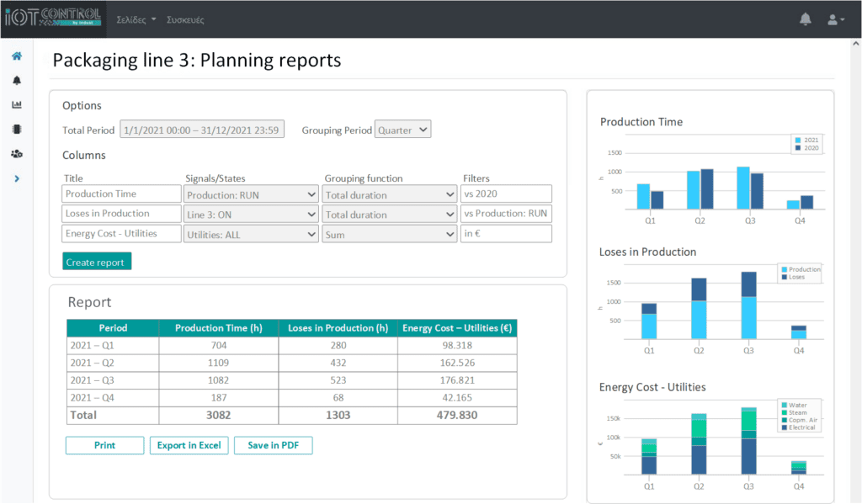The image size is (862, 504).
Task: Click the Q3 stacked bar in Loses in Production chart
Action: tap(748, 305)
